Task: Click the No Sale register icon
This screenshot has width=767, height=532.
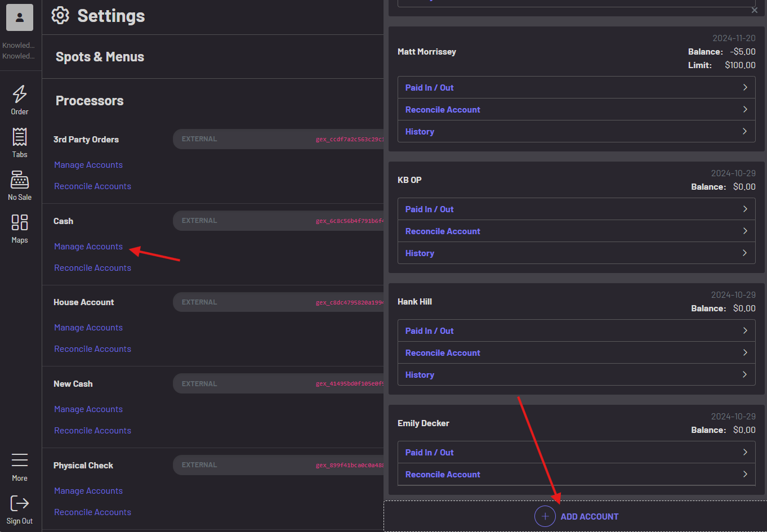Action: coord(20,180)
